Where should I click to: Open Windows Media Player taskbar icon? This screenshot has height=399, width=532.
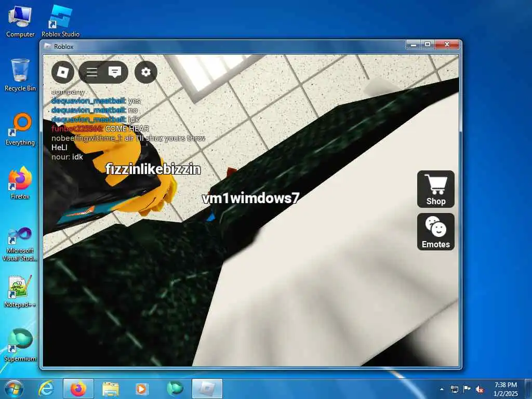pyautogui.click(x=141, y=389)
